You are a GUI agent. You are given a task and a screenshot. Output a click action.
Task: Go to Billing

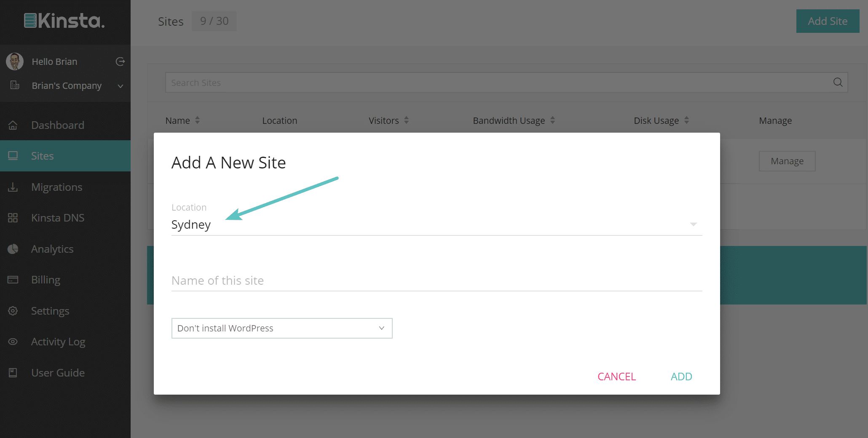65,280
